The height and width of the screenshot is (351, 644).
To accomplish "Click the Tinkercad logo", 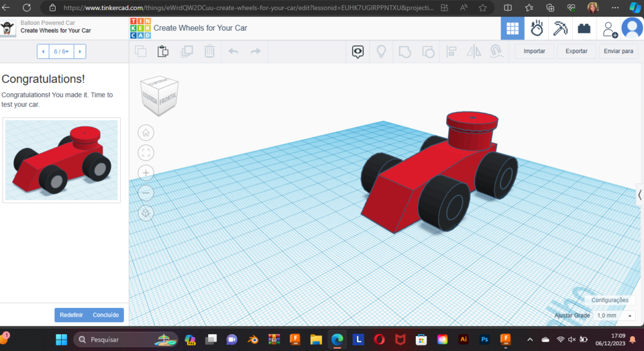I will pyautogui.click(x=140, y=28).
